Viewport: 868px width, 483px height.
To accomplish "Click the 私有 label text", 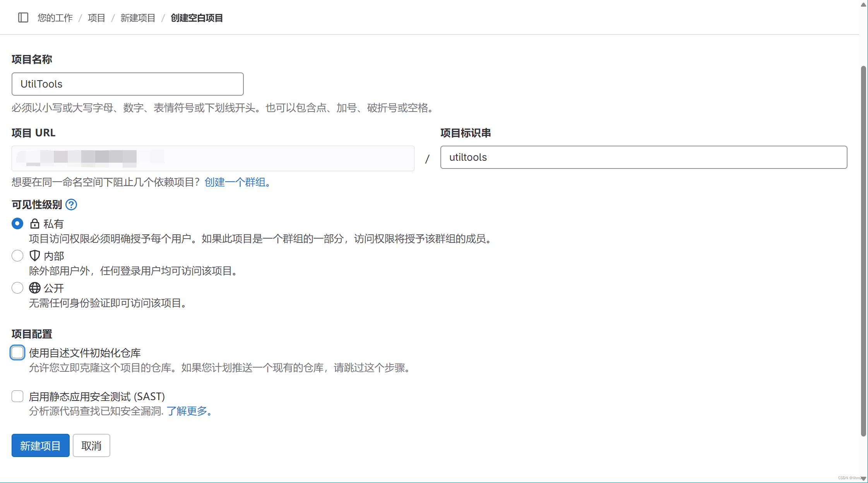I will 53,224.
